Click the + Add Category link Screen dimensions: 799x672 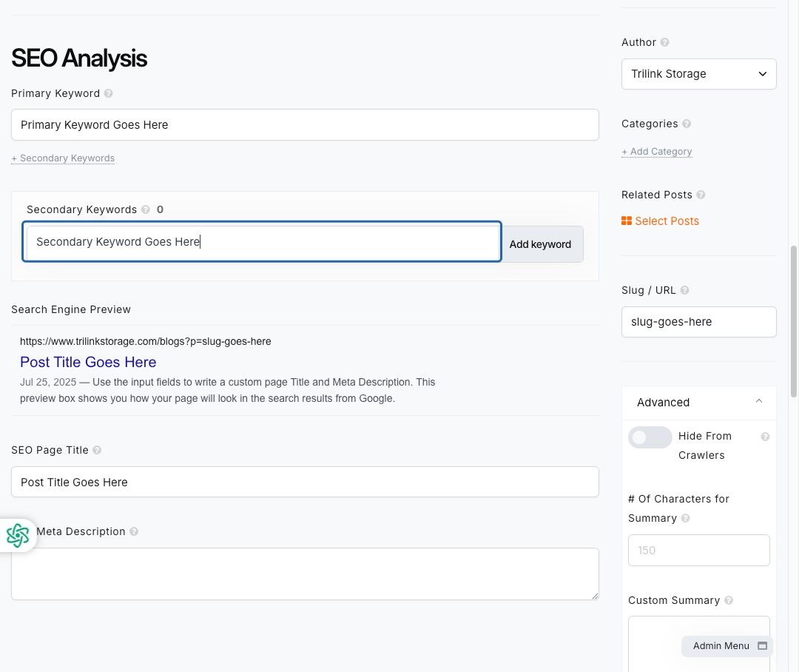(657, 152)
